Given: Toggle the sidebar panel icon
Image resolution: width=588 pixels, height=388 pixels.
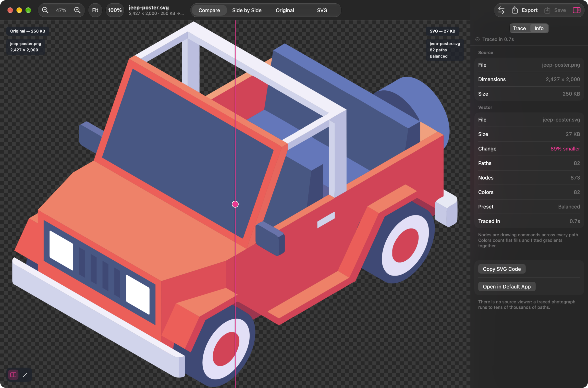Looking at the screenshot, I should (x=577, y=10).
